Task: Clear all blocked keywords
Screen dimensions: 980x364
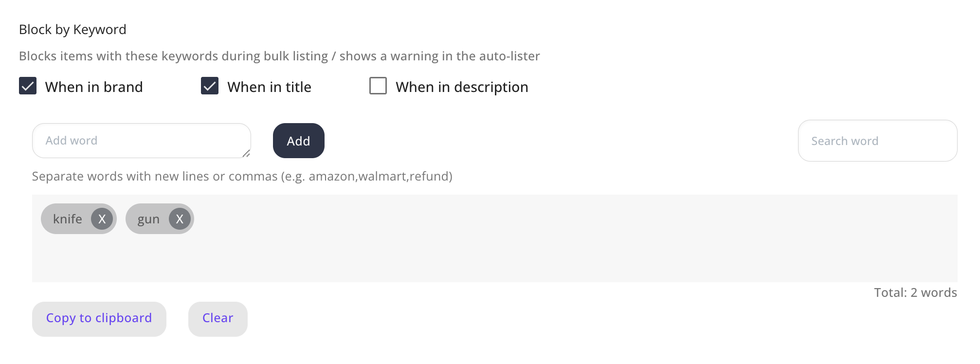Action: 218,319
